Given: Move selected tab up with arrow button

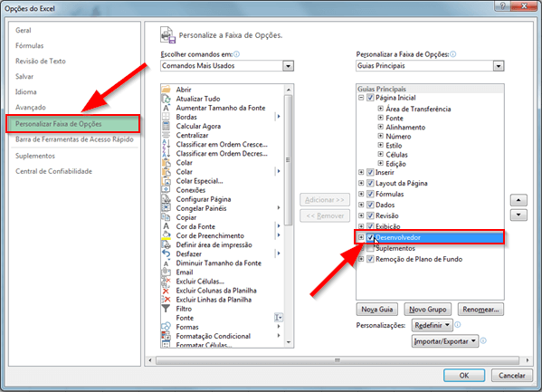Looking at the screenshot, I should click(x=518, y=200).
